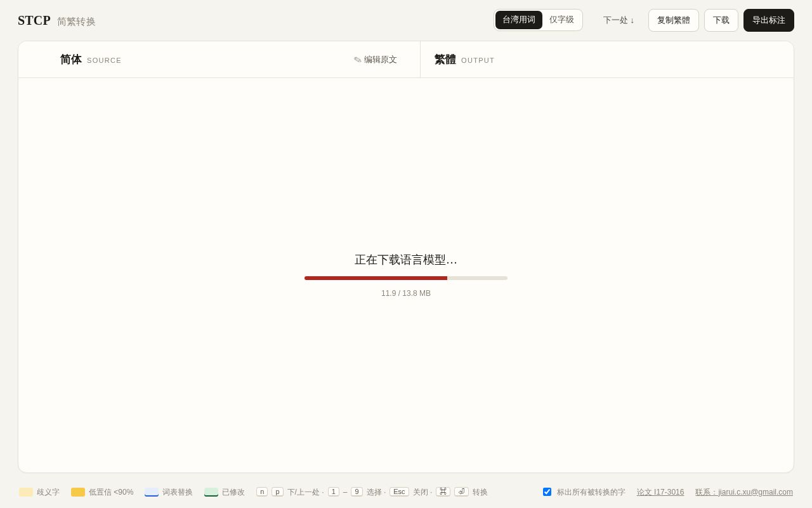
Task: Click the 已修改 legend swatch
Action: 211,492
